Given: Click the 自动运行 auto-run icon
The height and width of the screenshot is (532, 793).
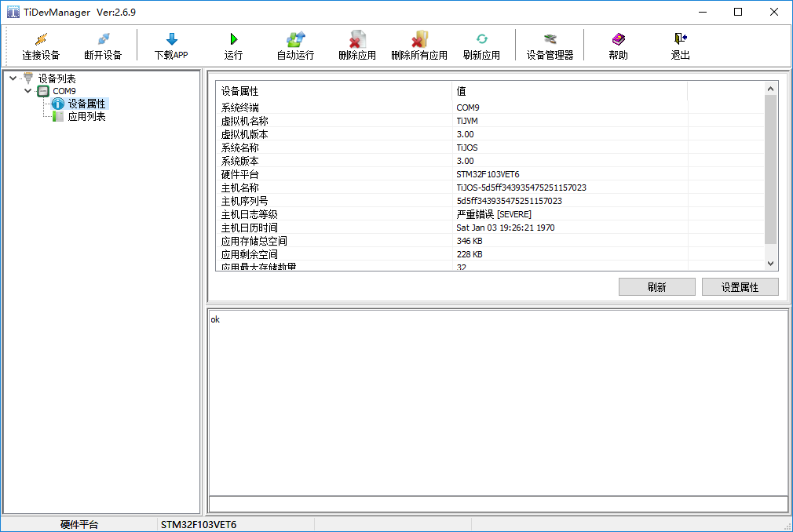Looking at the screenshot, I should coord(295,39).
